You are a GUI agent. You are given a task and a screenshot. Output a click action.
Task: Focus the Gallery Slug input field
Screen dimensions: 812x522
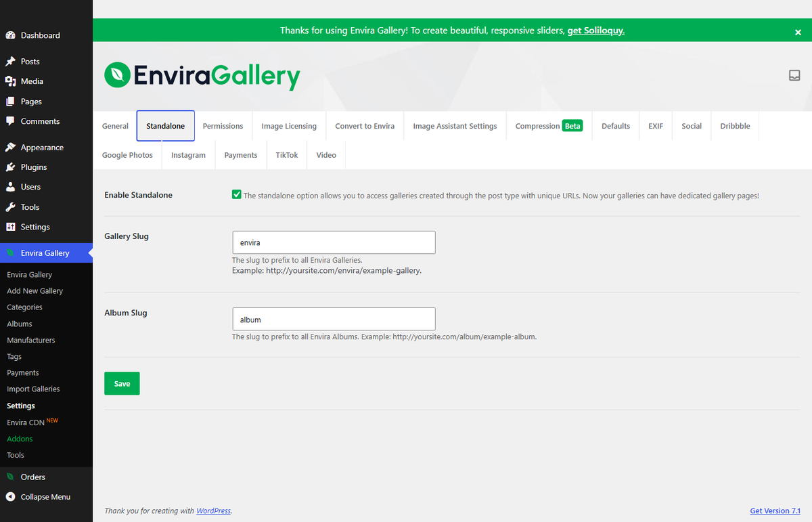[334, 242]
